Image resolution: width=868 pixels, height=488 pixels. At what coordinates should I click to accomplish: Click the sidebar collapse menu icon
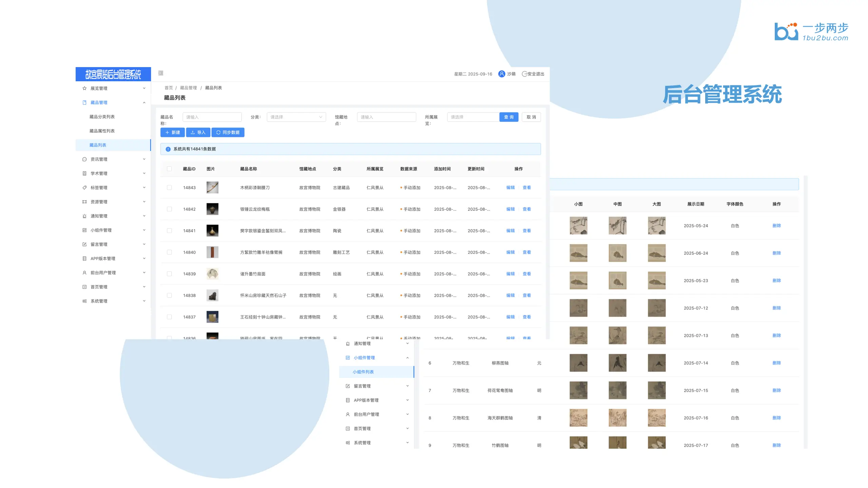point(161,73)
